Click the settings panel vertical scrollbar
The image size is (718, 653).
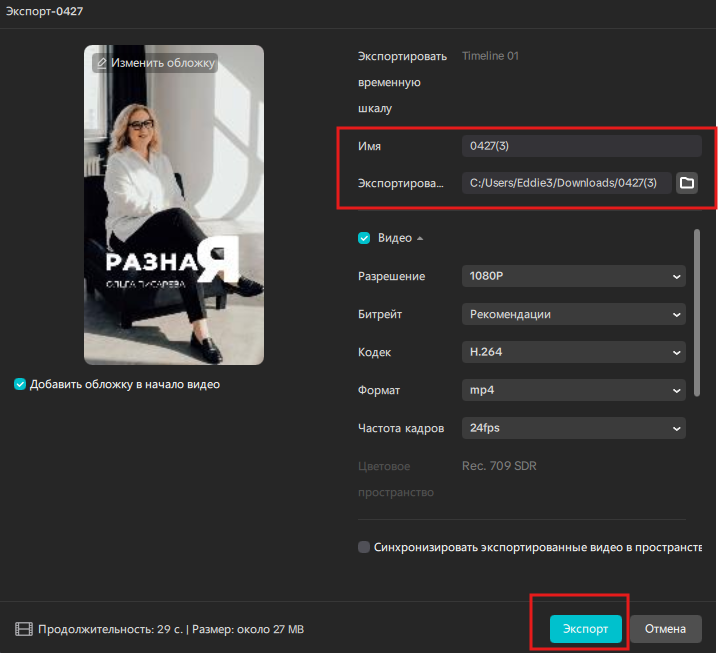point(697,313)
